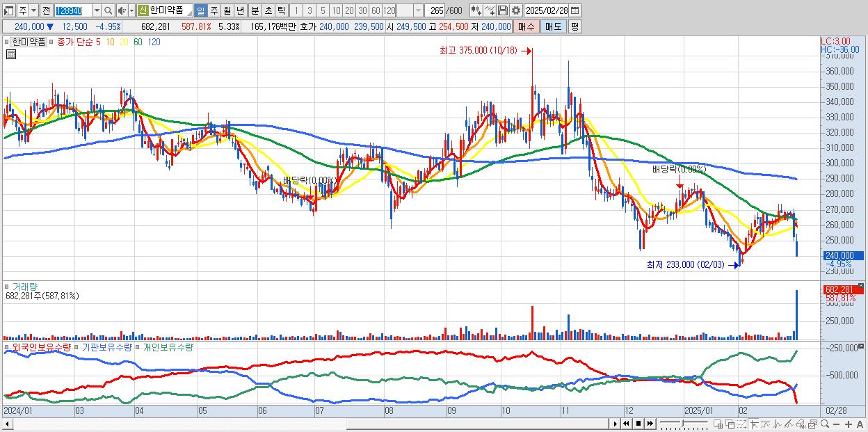Toggle the 기관보유수량 indicator
The height and width of the screenshot is (432, 868).
click(106, 346)
